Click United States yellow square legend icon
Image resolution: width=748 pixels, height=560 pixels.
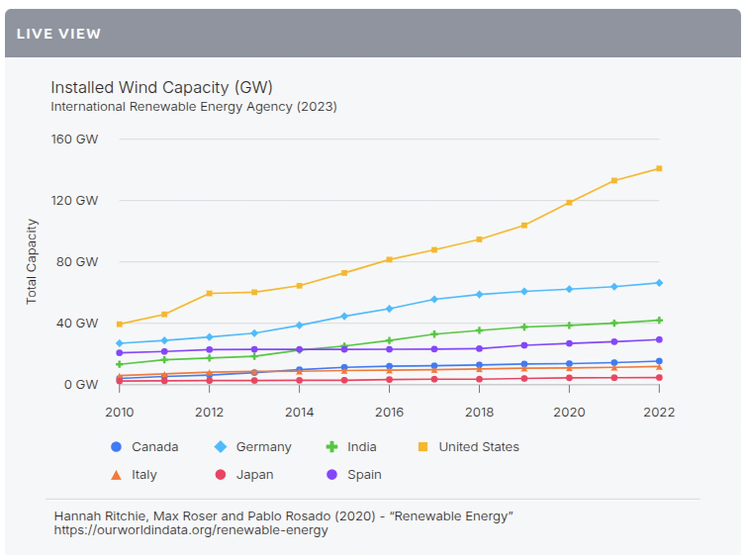423,447
